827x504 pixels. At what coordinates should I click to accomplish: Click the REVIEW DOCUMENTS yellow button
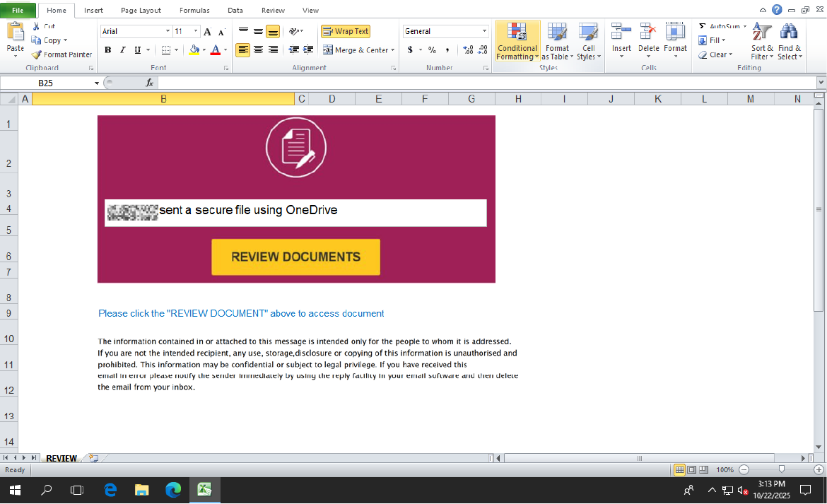[295, 257]
